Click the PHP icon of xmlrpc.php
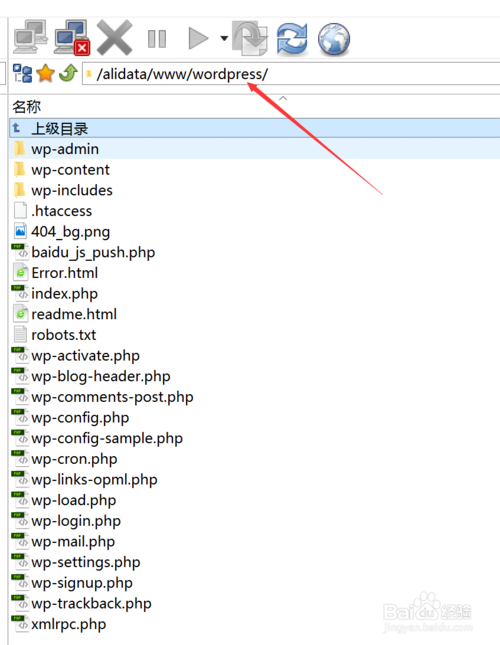500x645 pixels. point(20,624)
